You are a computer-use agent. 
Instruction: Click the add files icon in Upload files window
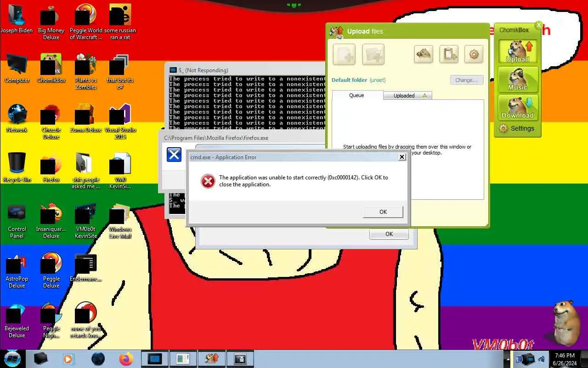coord(344,55)
